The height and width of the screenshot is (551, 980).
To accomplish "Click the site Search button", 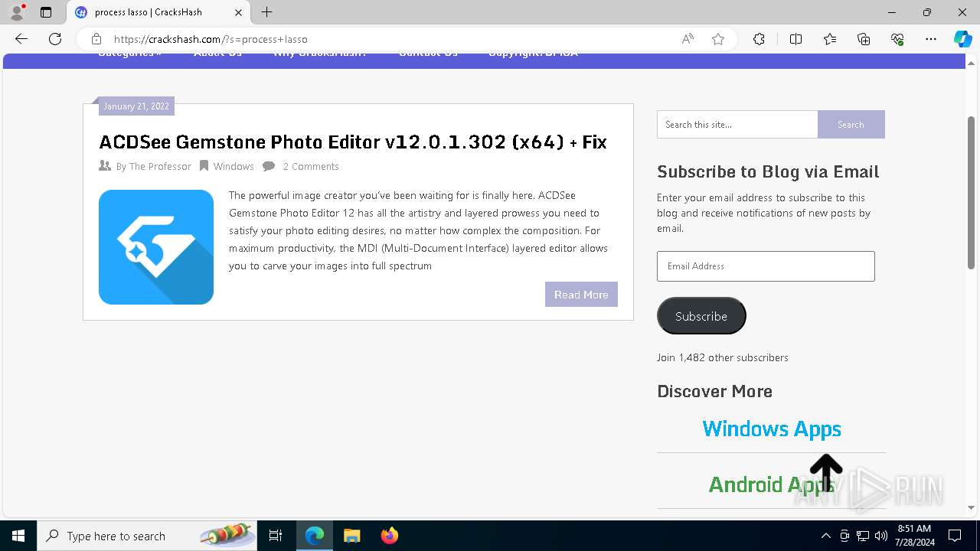I will coord(851,124).
